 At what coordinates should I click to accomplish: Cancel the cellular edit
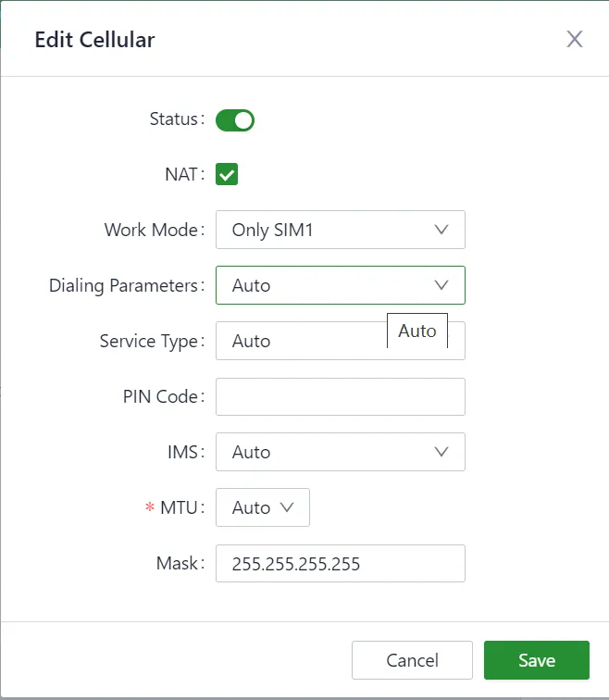(x=412, y=660)
